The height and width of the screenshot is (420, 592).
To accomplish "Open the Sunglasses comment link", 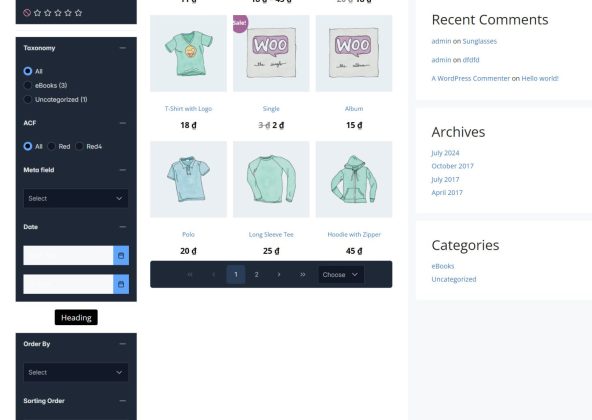I will pyautogui.click(x=479, y=41).
